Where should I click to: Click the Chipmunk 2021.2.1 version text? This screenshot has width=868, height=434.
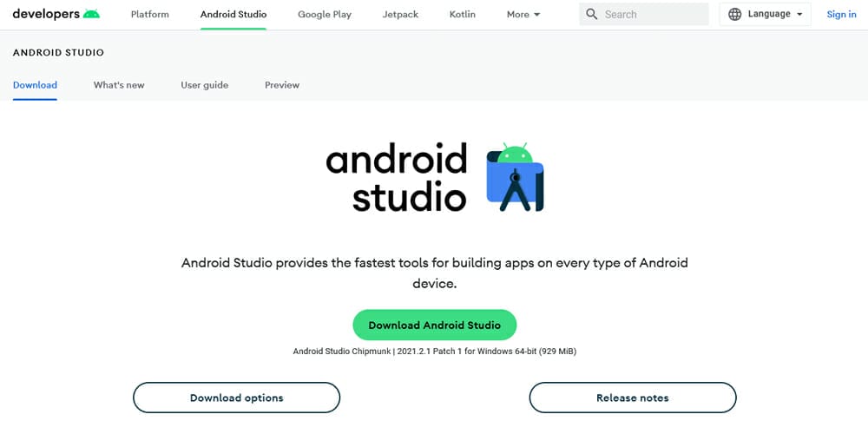(x=435, y=351)
